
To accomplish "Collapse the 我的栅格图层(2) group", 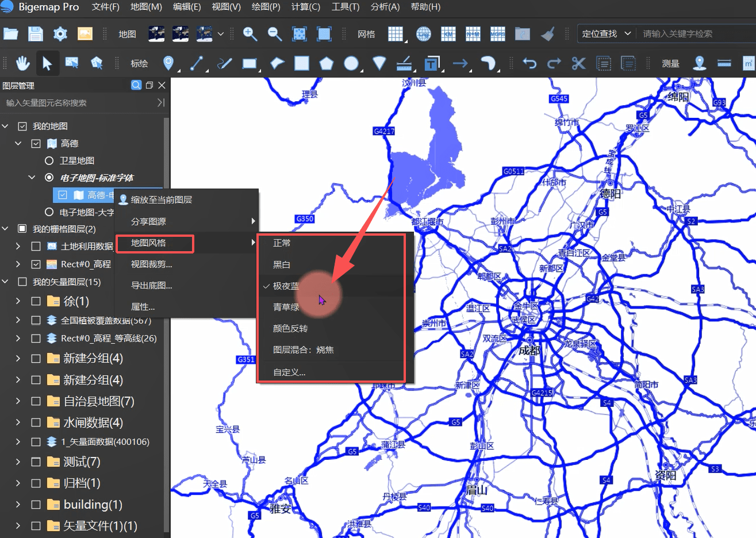I will (5, 229).
